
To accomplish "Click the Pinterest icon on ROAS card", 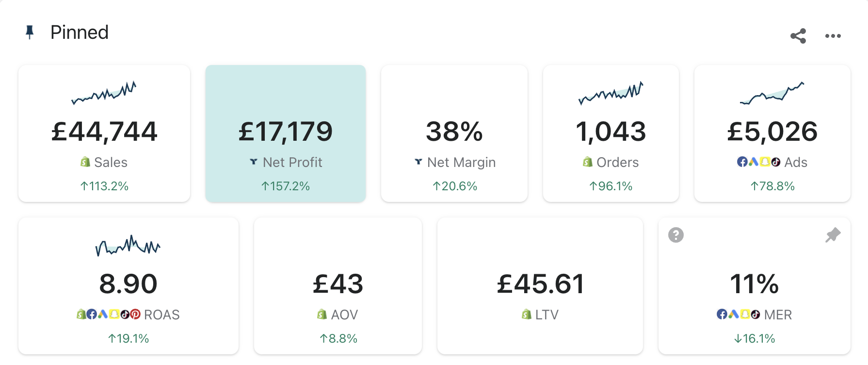I will point(136,315).
